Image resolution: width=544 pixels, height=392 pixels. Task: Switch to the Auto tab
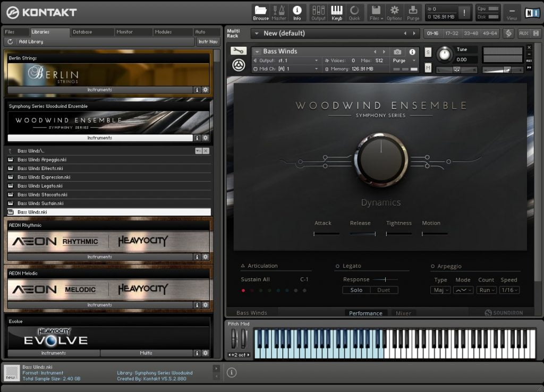pyautogui.click(x=207, y=32)
